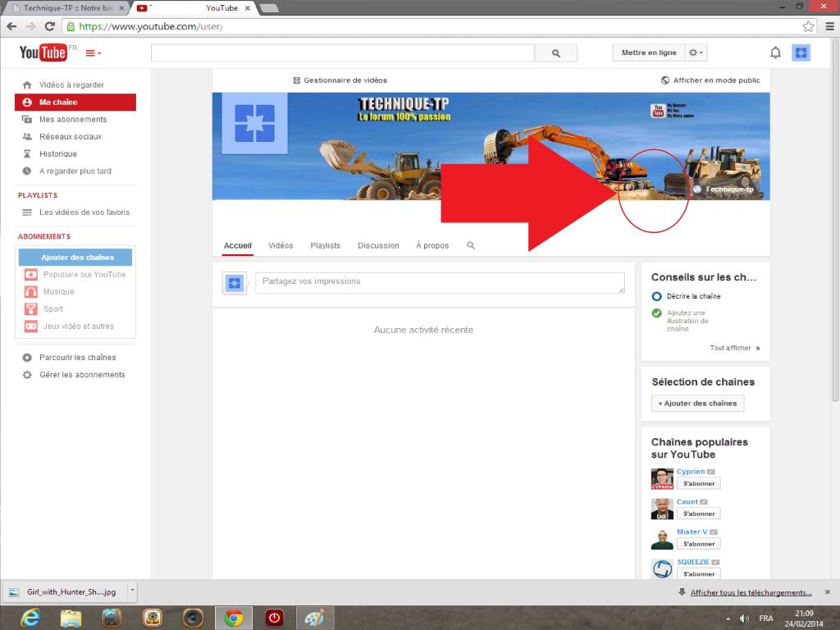Image resolution: width=840 pixels, height=630 pixels.
Task: Click the YouTube logo
Action: point(43,52)
